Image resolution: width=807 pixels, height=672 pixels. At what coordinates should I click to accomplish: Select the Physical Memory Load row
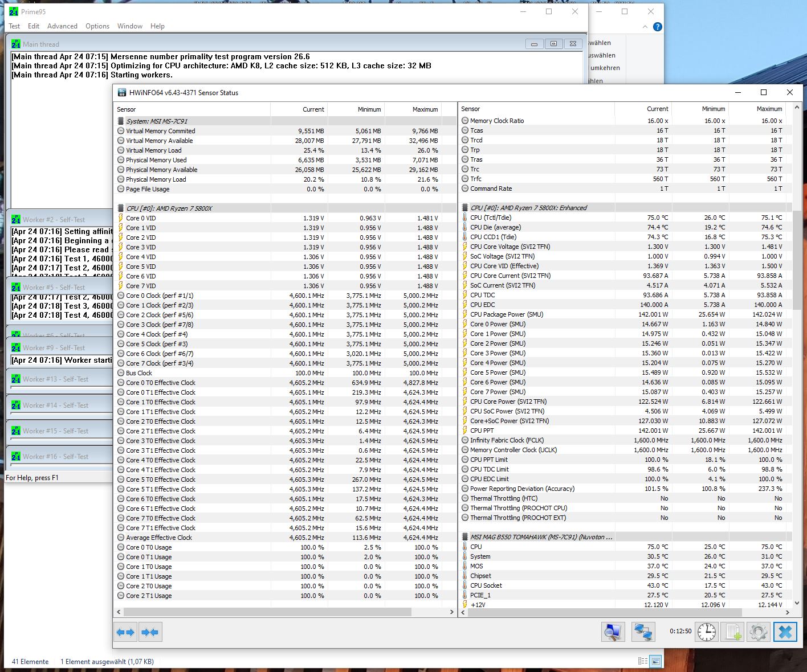point(285,179)
